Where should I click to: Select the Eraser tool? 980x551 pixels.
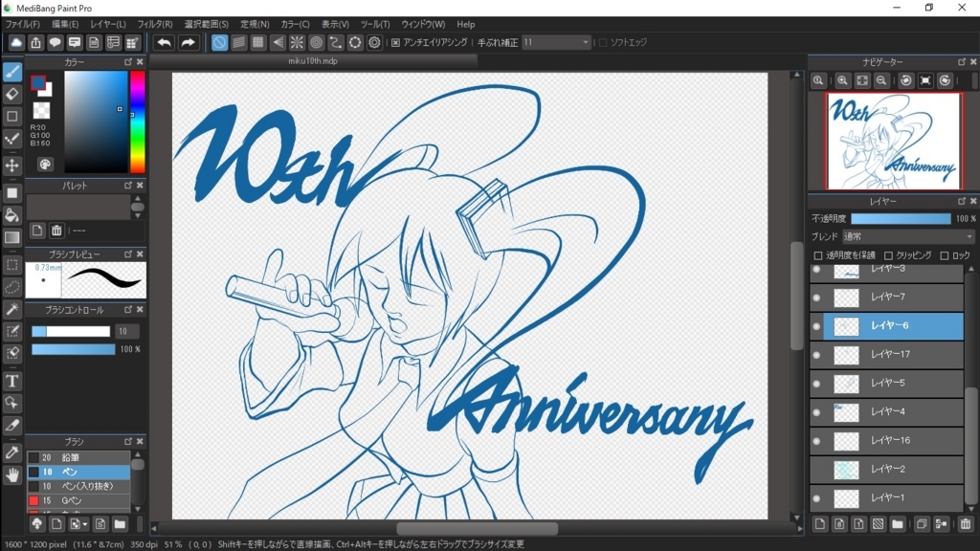point(11,94)
